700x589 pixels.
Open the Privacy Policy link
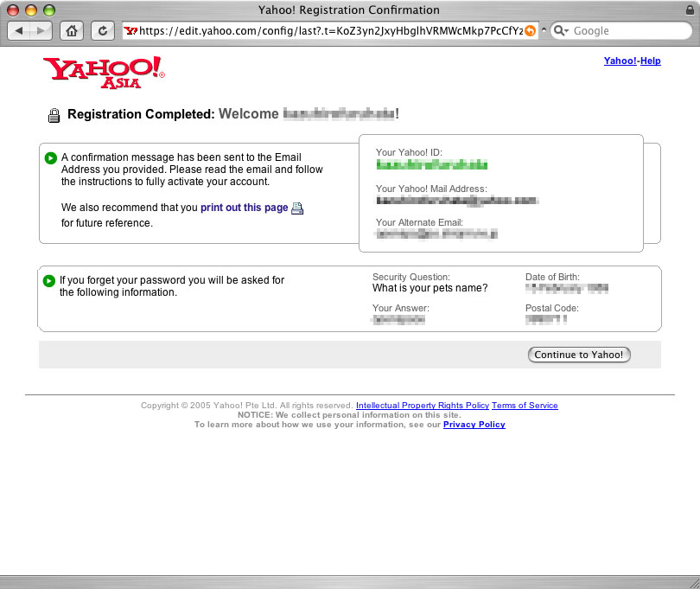click(474, 425)
